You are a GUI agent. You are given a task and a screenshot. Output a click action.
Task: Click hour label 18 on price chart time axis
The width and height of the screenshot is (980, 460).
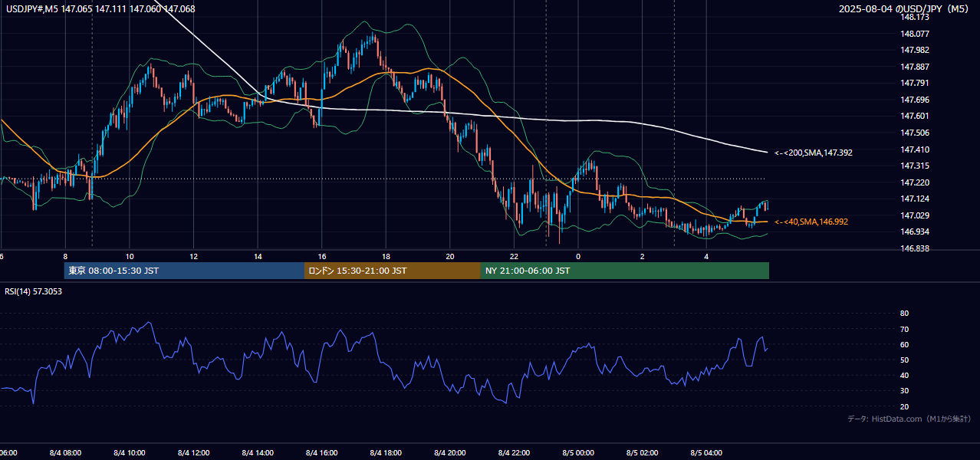pyautogui.click(x=386, y=257)
